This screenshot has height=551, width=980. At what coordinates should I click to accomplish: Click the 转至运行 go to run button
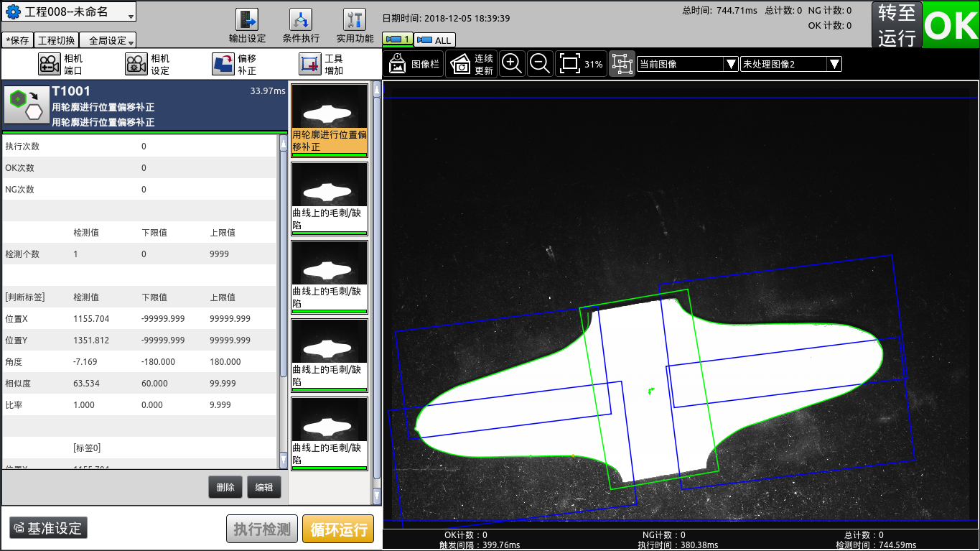coord(896,25)
